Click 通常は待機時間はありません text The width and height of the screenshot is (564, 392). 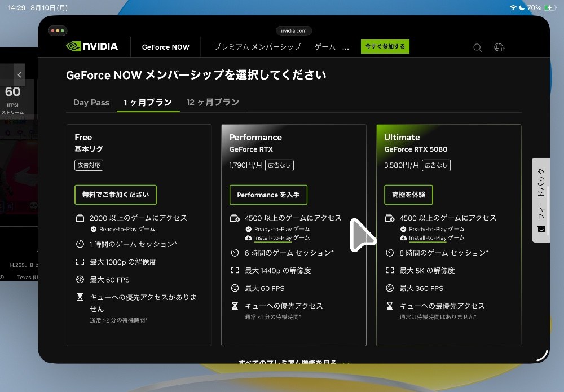(x=438, y=317)
